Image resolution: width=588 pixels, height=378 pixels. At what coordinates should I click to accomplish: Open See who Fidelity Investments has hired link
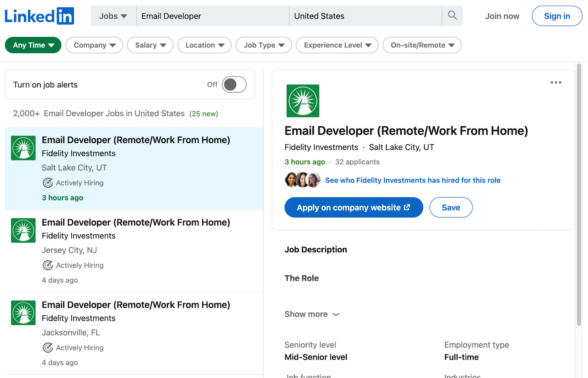(x=413, y=180)
